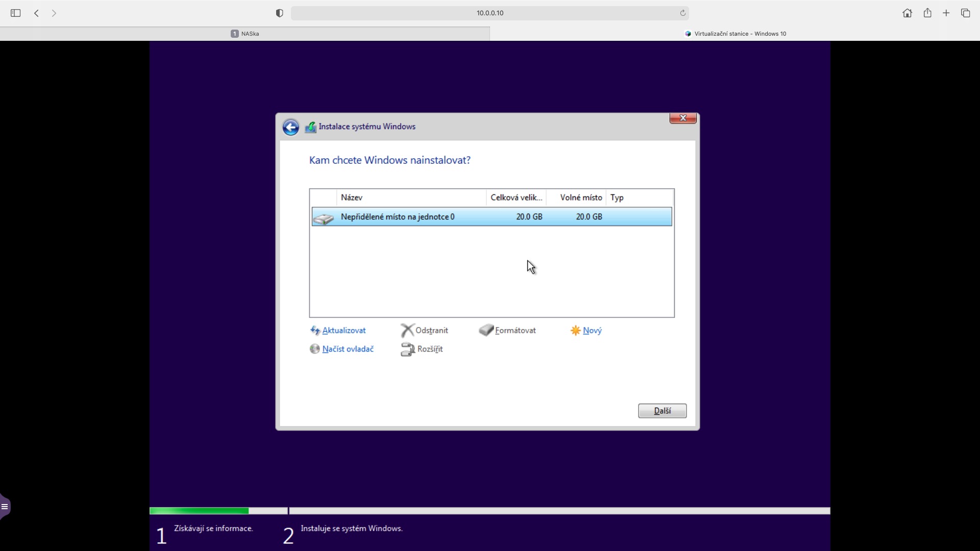Select unallocated space on drive 0
This screenshot has height=551, width=980.
click(398, 217)
